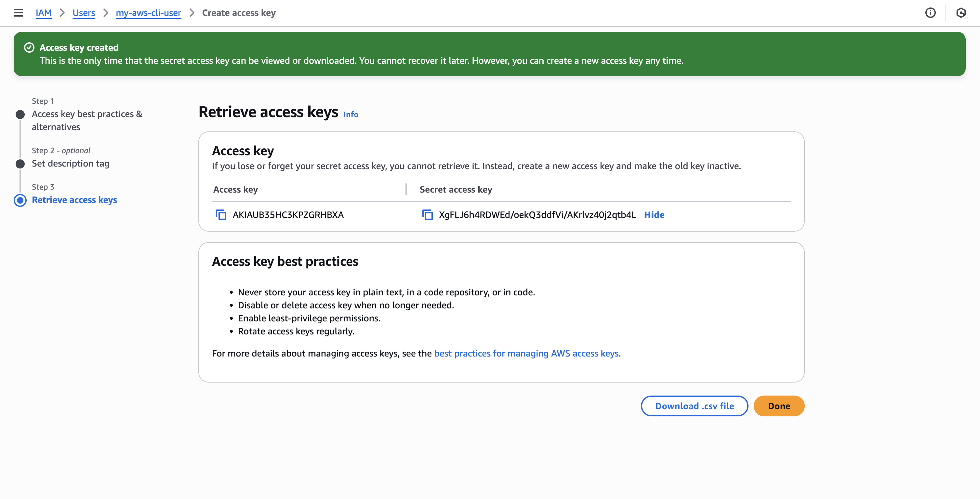Click the Access key created banner title
980x499 pixels.
(79, 47)
